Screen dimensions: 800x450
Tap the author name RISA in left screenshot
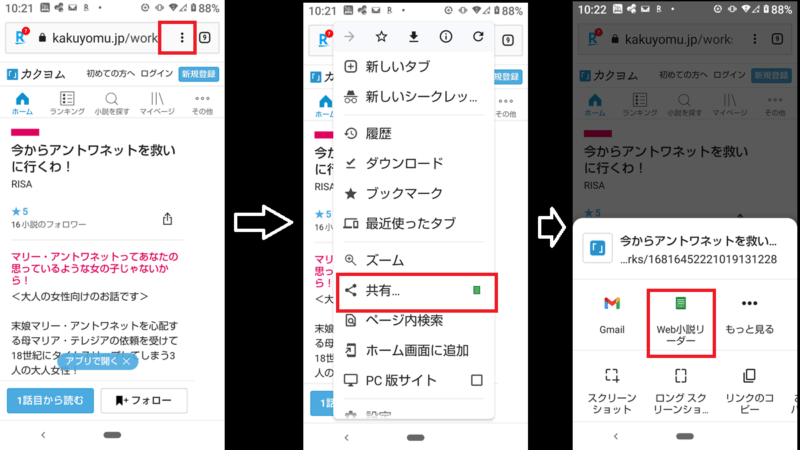tap(22, 184)
